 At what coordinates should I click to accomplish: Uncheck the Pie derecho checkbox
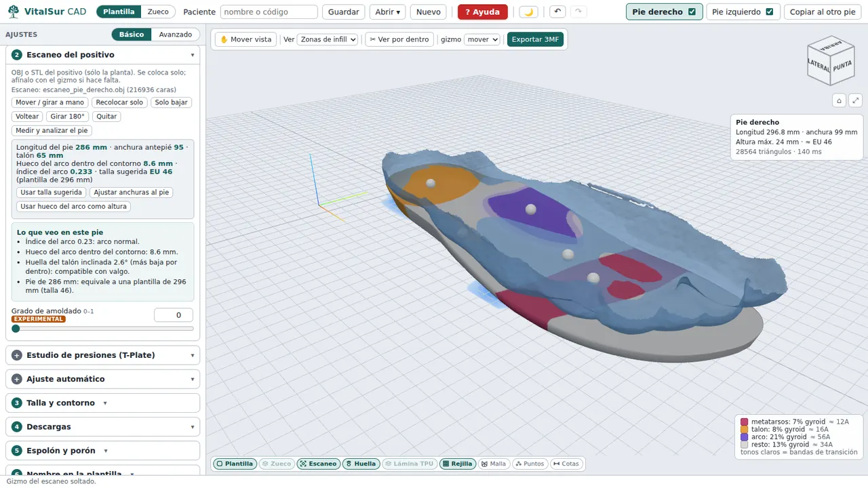click(692, 12)
